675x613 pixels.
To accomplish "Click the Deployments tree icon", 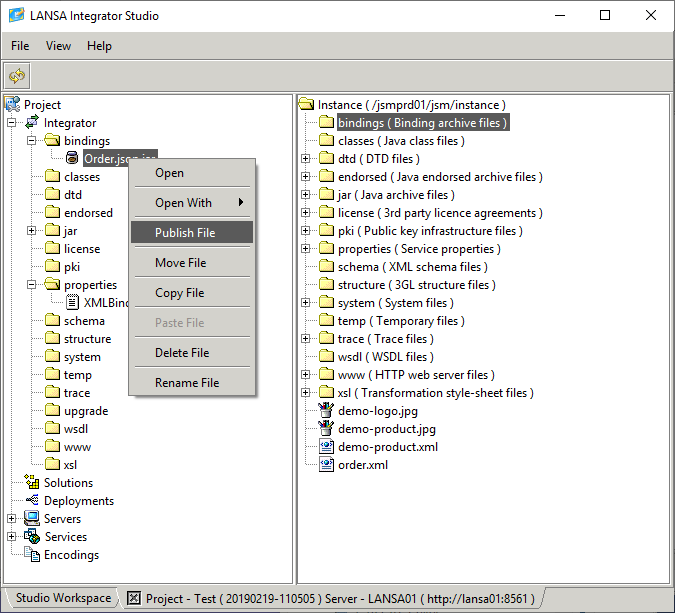I will pos(32,501).
